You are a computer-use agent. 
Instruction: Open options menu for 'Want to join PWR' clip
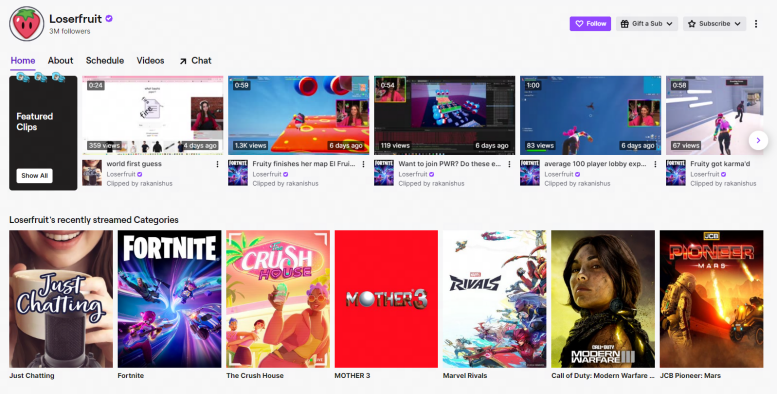(509, 164)
